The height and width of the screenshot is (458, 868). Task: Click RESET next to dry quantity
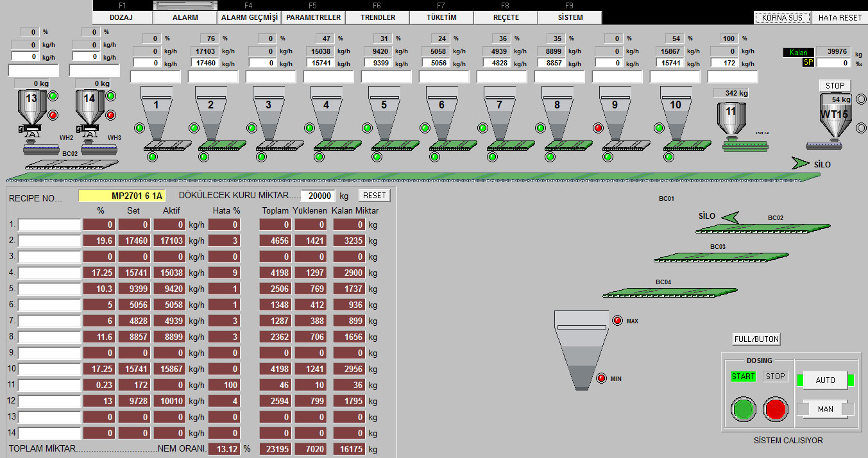coord(374,196)
